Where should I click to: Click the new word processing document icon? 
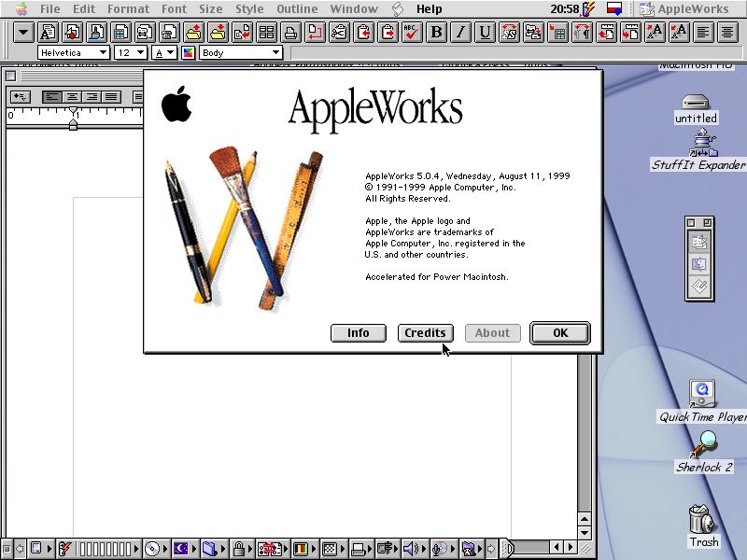[48, 33]
